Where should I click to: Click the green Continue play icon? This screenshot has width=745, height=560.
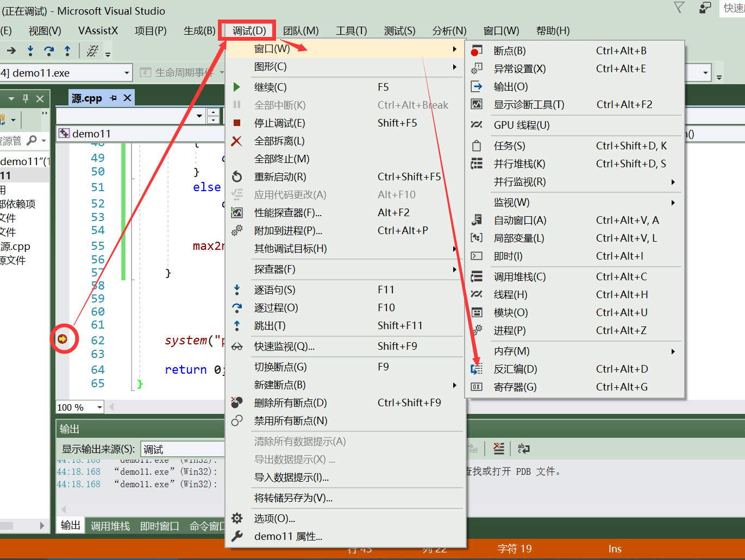(x=237, y=87)
